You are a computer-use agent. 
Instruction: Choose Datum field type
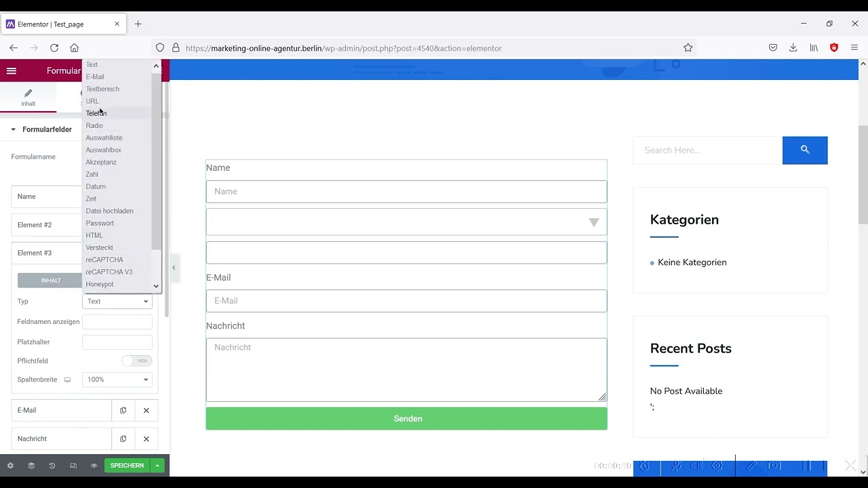96,186
